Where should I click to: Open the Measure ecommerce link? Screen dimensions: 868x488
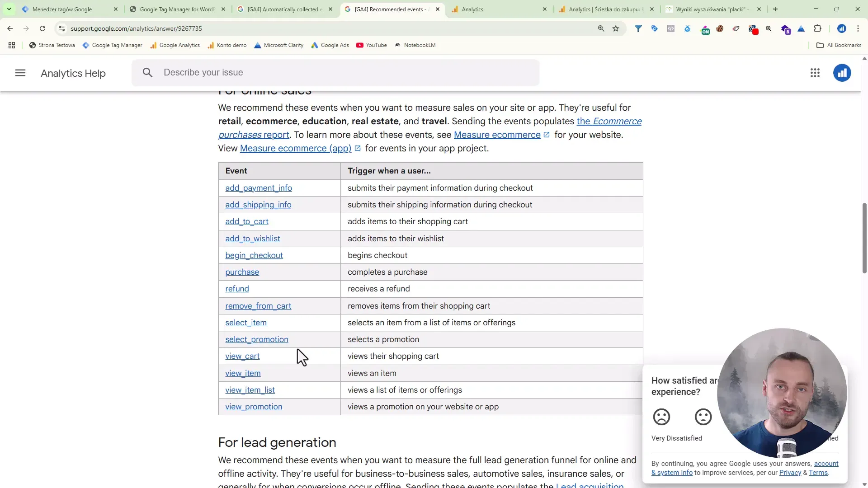[x=497, y=135]
